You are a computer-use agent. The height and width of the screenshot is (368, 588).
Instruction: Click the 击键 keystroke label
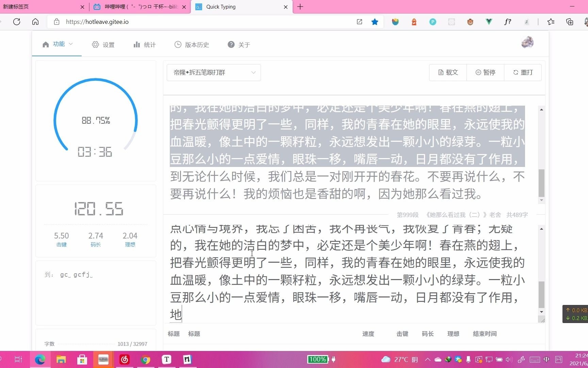click(62, 245)
